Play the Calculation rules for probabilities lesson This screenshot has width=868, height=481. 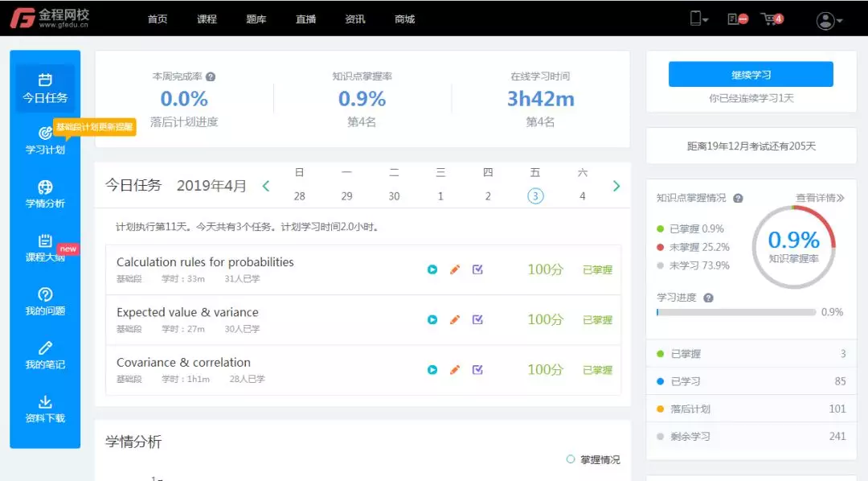432,269
